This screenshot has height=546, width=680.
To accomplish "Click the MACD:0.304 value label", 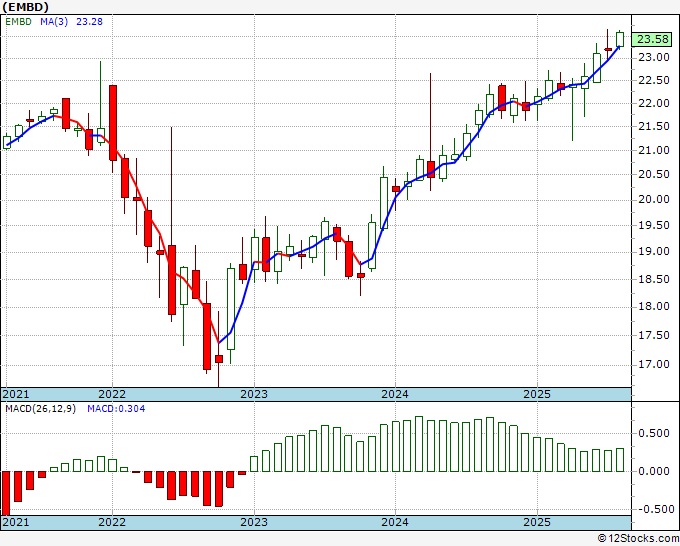I will [116, 409].
